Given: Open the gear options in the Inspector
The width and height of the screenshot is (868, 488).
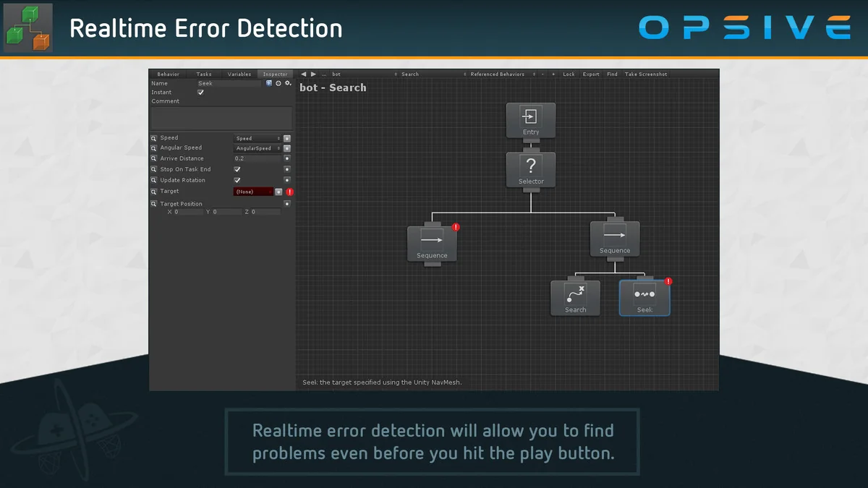Looking at the screenshot, I should point(288,83).
